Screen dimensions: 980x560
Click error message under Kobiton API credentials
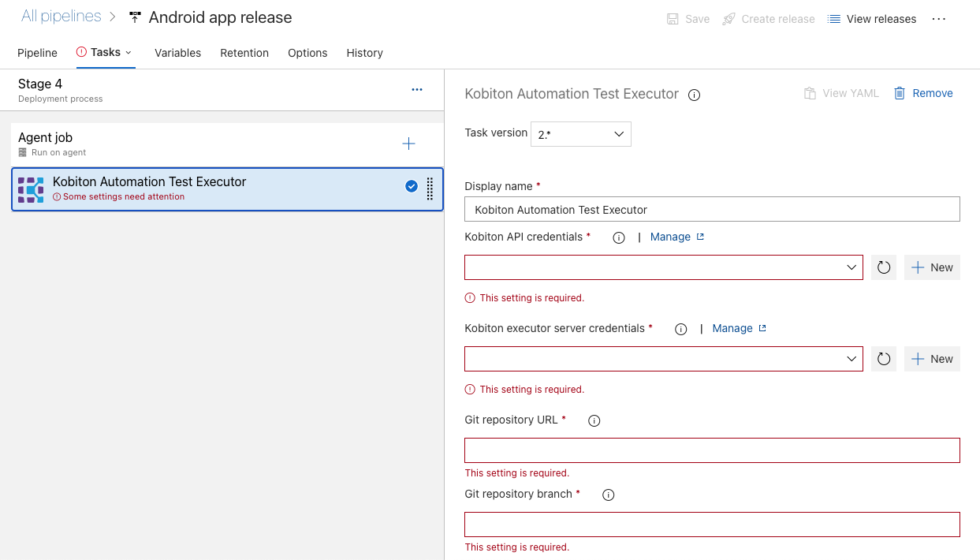(524, 298)
